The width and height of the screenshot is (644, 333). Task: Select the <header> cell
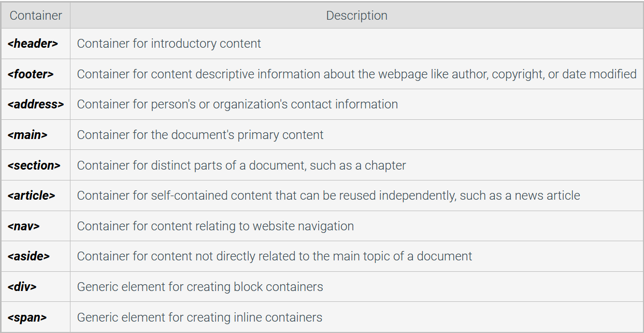[36, 44]
